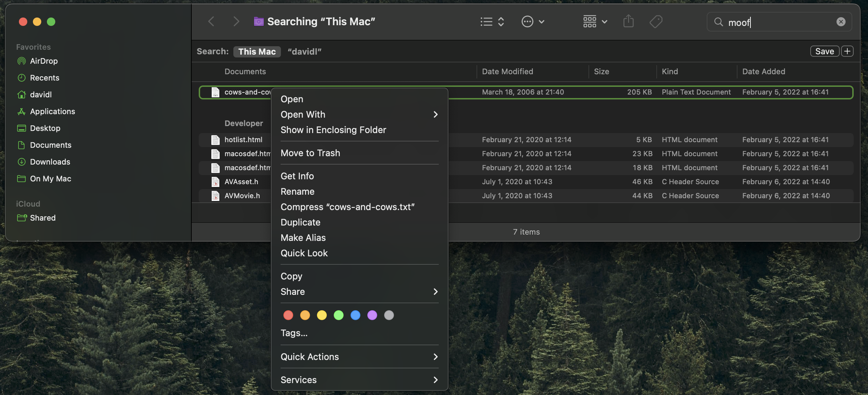Click the search magnifier icon
Viewport: 868px width, 395px height.
(x=718, y=22)
